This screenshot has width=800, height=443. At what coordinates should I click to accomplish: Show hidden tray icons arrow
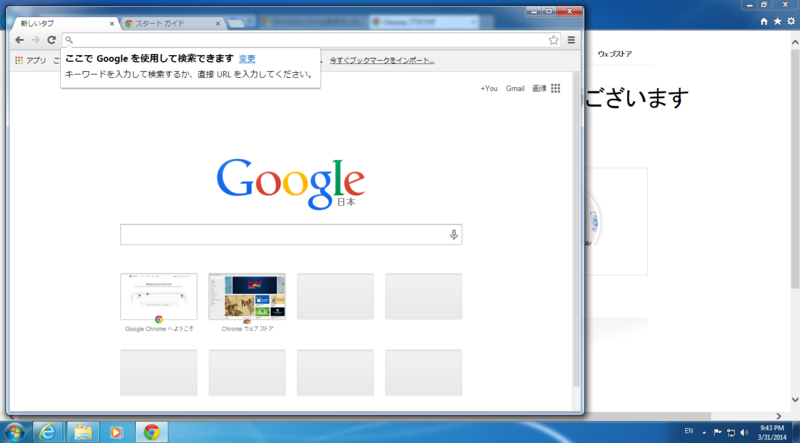704,432
